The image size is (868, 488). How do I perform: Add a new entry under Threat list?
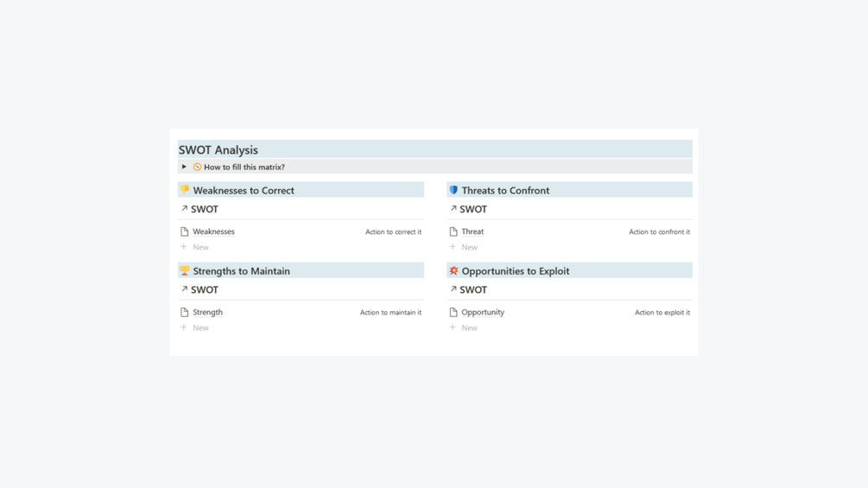pos(468,247)
